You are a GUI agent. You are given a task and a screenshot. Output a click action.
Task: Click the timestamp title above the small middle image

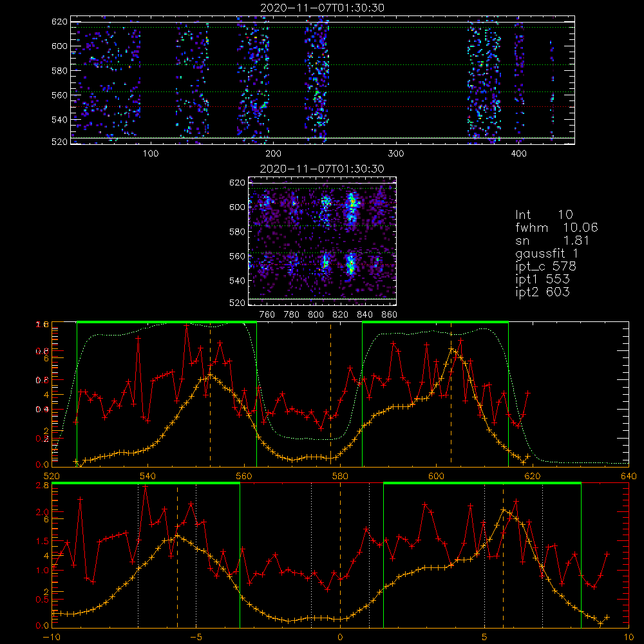[322, 169]
